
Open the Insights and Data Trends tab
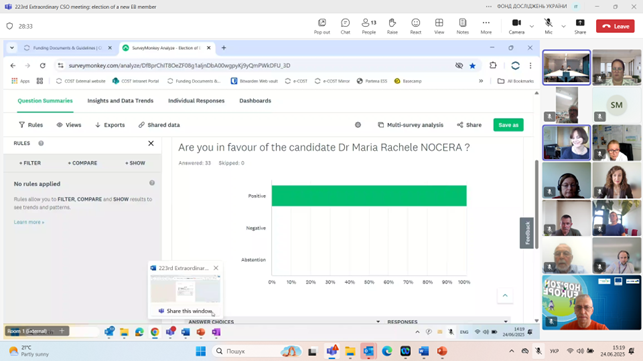coord(120,101)
